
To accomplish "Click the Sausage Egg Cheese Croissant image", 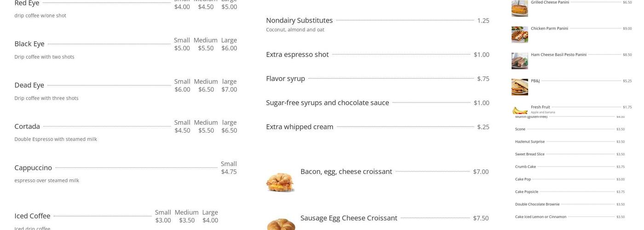I will (281, 224).
